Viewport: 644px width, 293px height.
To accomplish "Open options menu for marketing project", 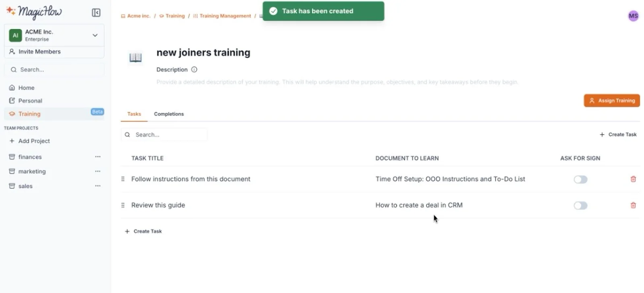I will [98, 171].
